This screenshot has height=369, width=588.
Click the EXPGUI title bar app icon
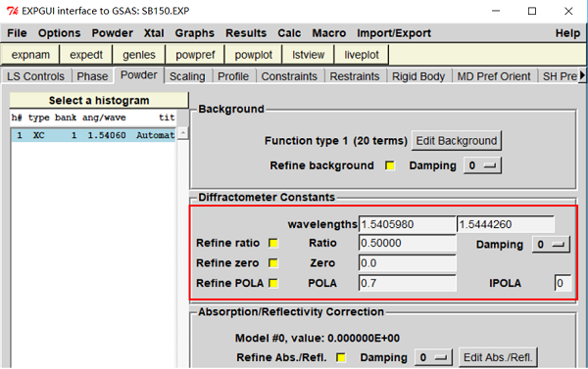point(13,11)
